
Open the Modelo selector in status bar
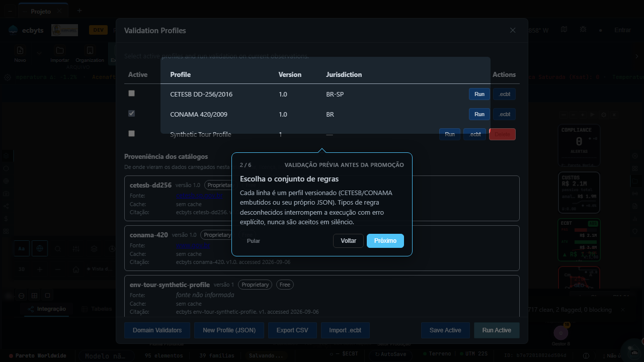[105, 356]
